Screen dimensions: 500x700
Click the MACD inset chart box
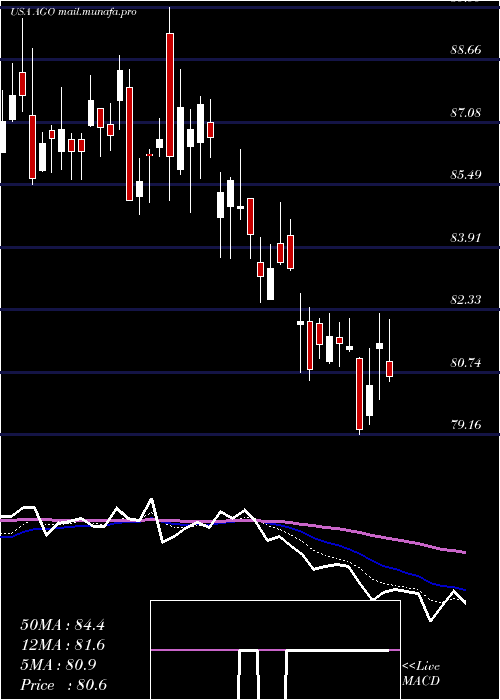coord(275,650)
